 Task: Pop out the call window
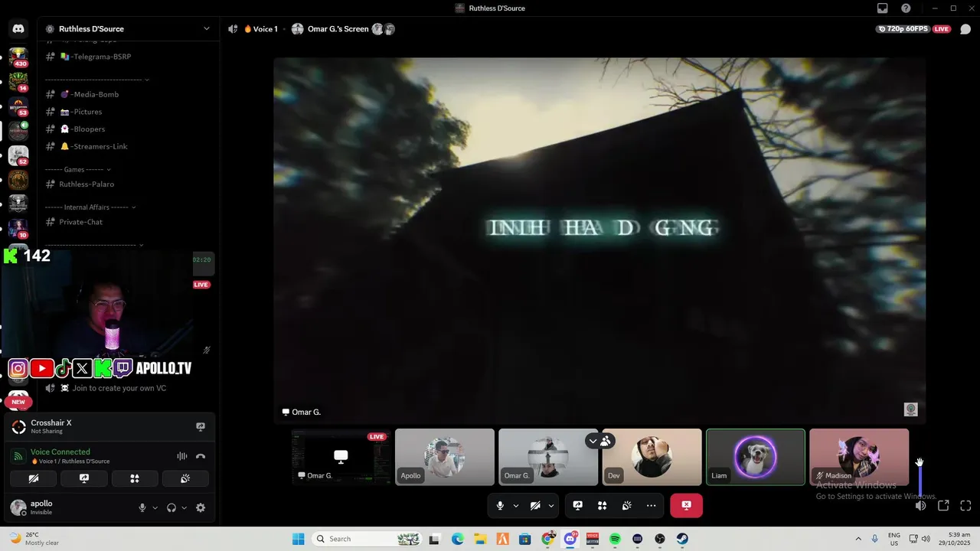click(943, 505)
